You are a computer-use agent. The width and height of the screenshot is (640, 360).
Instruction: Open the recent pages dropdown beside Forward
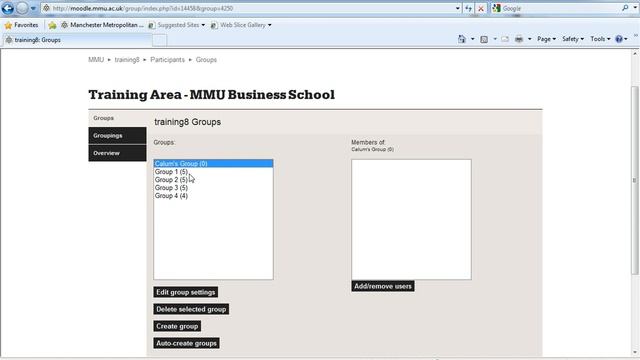point(33,8)
